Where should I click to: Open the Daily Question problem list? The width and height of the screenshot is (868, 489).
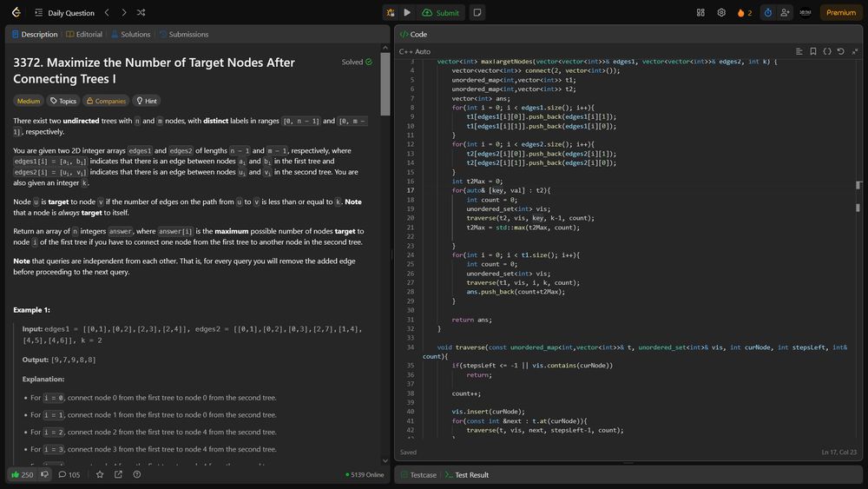click(64, 13)
